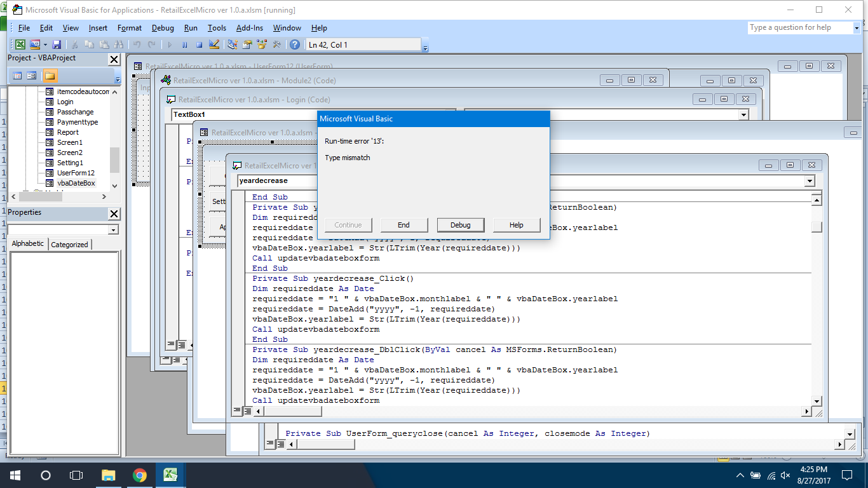Open the Insert UserForm dropdown arrow
Viewport: 868px width, 488px height.
click(x=45, y=44)
